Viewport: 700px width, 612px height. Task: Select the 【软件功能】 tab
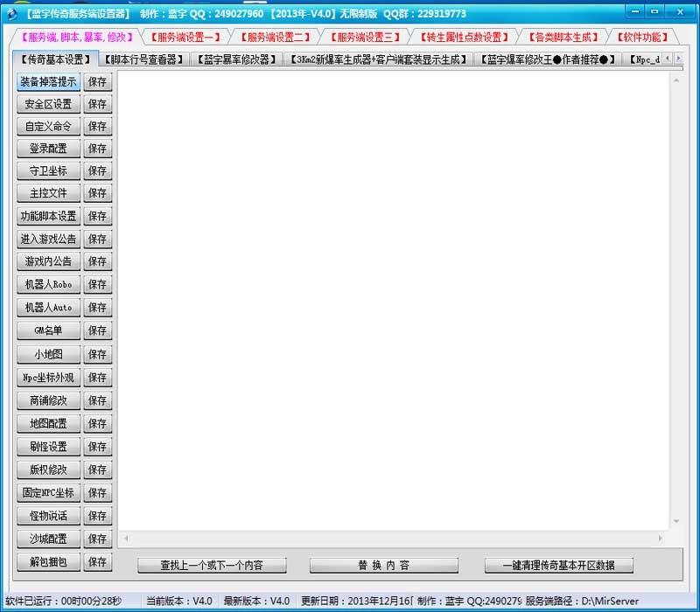coord(642,37)
